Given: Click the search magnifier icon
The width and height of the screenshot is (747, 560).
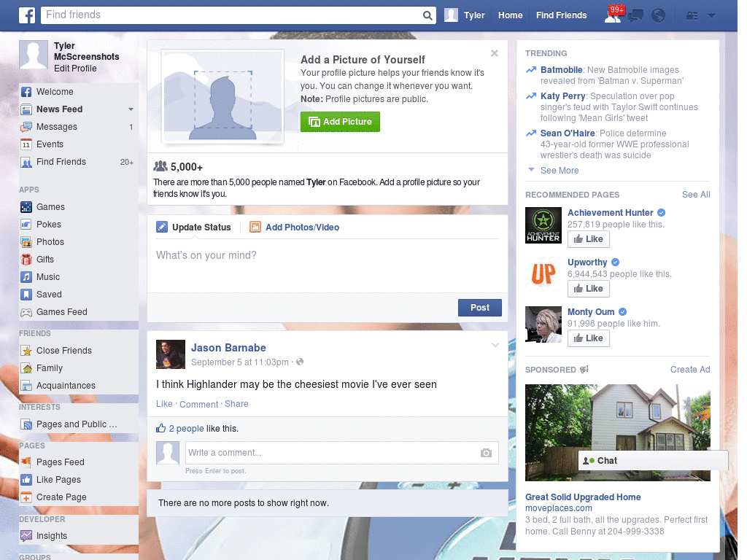Looking at the screenshot, I should (427, 15).
